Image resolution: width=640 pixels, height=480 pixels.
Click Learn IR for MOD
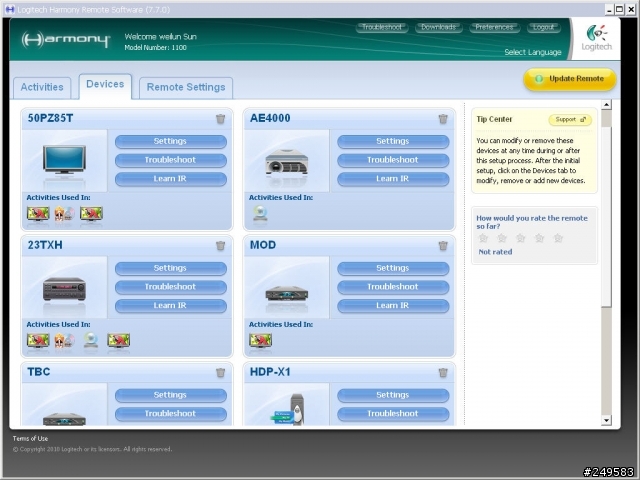click(393, 306)
